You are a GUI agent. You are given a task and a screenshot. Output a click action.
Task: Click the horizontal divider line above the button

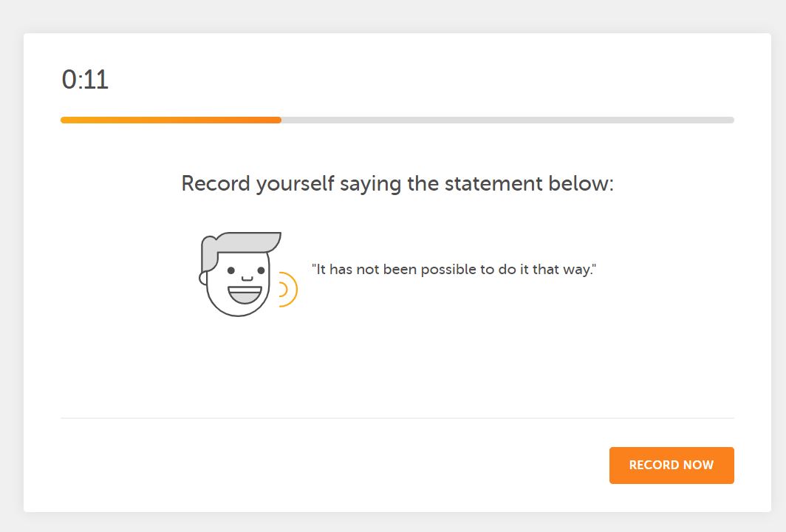click(x=397, y=418)
